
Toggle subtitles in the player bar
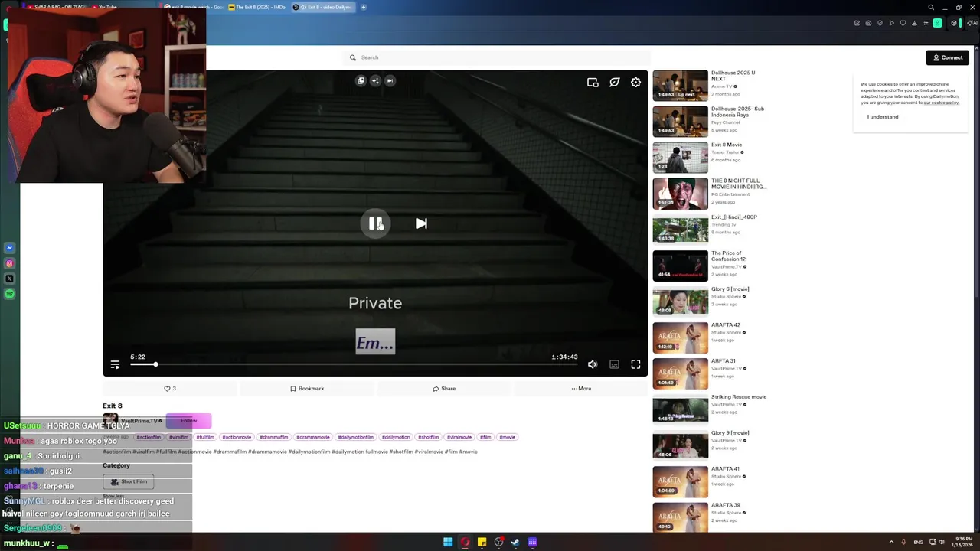click(614, 365)
